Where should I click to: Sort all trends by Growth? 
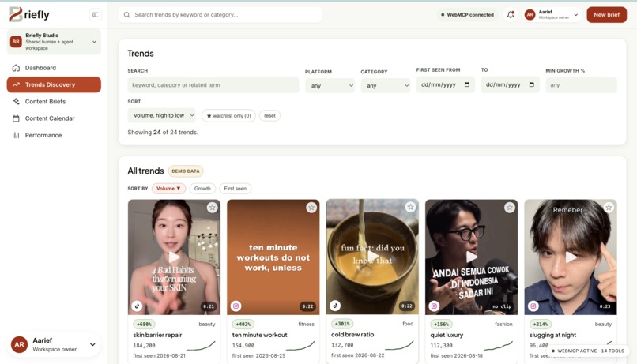(x=202, y=188)
